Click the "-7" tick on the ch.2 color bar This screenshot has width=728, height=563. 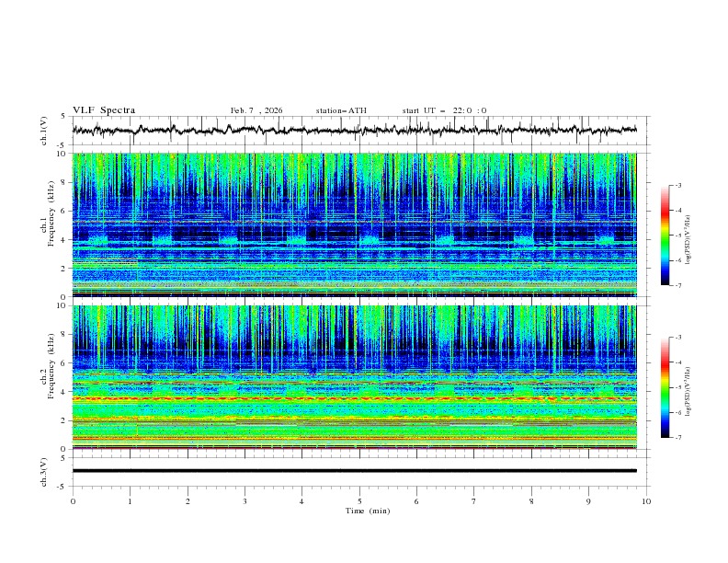pyautogui.click(x=678, y=438)
